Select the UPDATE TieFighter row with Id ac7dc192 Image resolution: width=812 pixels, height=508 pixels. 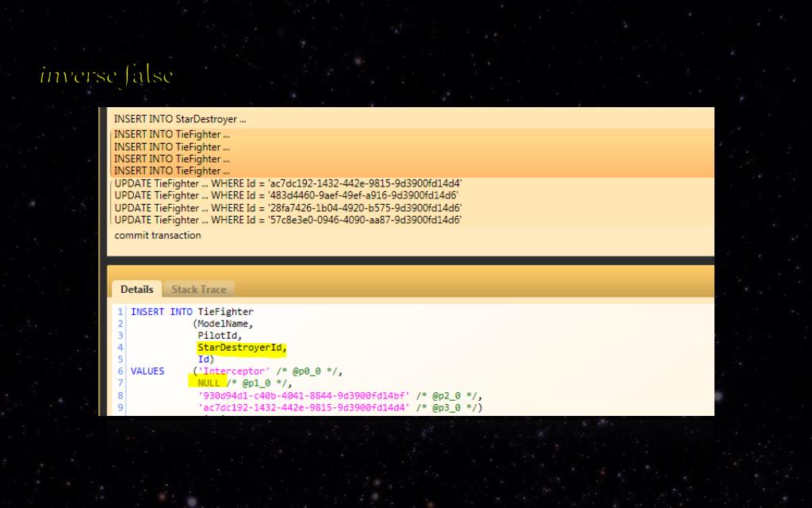point(410,183)
